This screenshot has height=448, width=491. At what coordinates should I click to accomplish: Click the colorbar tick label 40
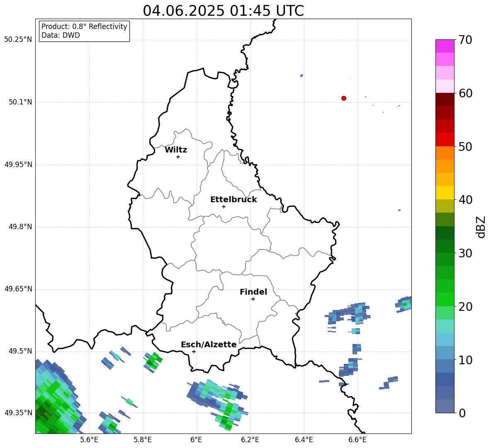point(466,200)
